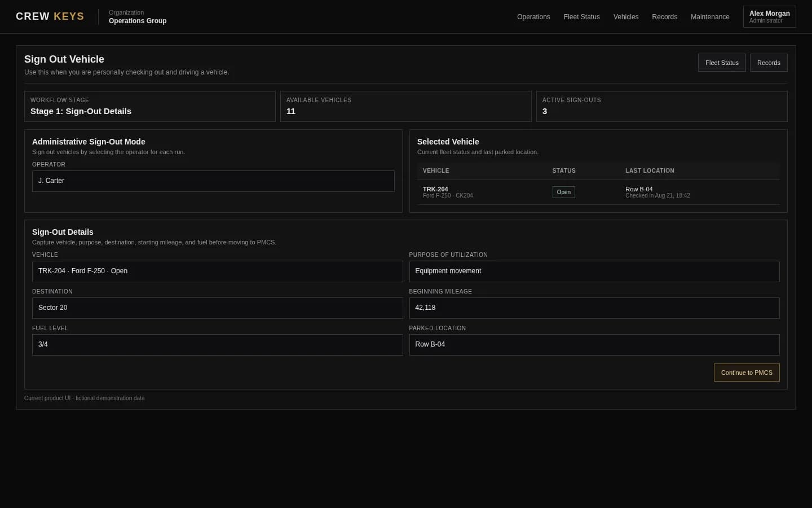Image resolution: width=812 pixels, height=508 pixels.
Task: Click Continue to PMCS button
Action: [747, 373]
